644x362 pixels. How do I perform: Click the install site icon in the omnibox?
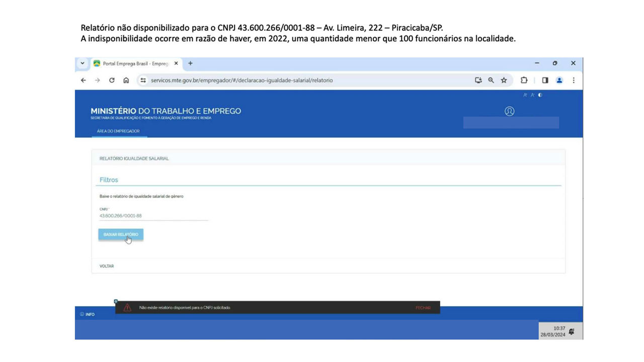tap(478, 80)
